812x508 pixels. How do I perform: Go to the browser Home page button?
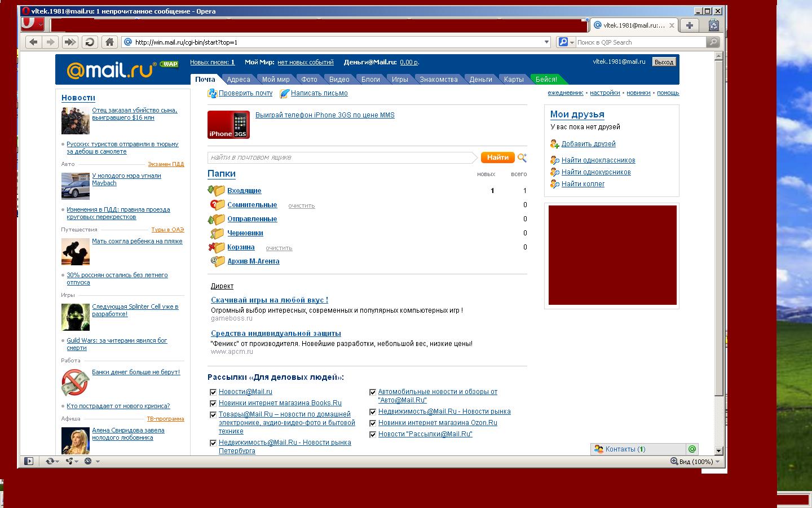pyautogui.click(x=110, y=42)
